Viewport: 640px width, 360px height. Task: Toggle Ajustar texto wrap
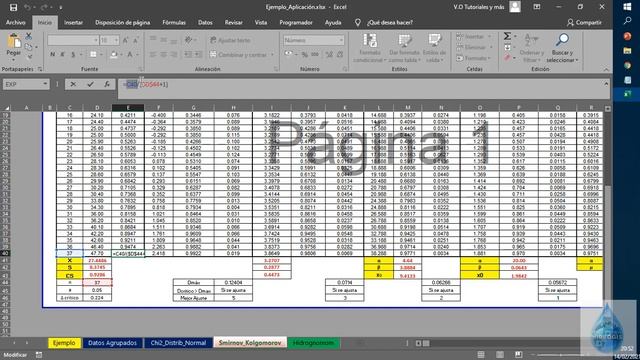230,40
